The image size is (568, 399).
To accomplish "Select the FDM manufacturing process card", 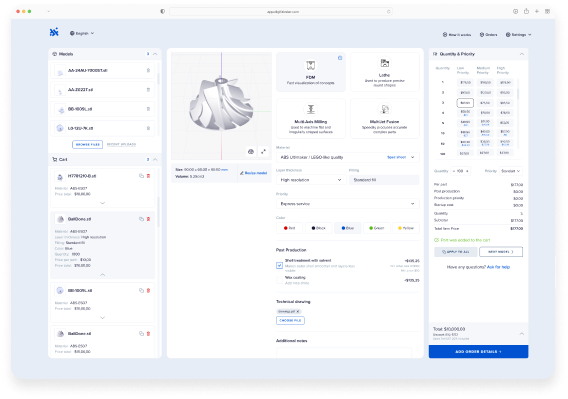I will pos(310,72).
